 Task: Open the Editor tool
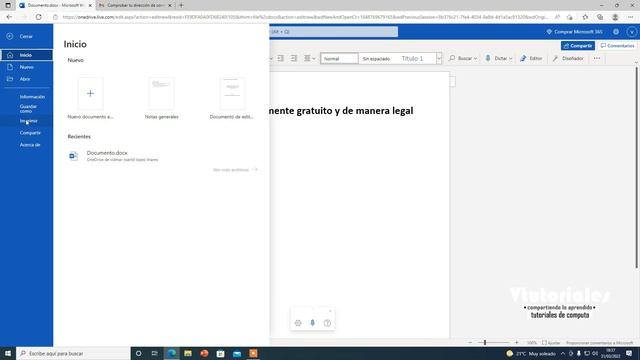coord(531,58)
